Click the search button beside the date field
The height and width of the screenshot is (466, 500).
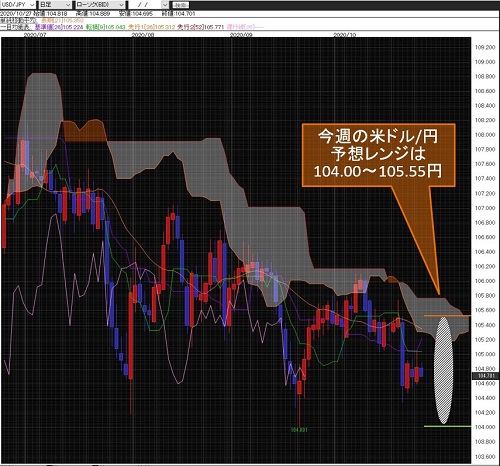[x=181, y=5]
